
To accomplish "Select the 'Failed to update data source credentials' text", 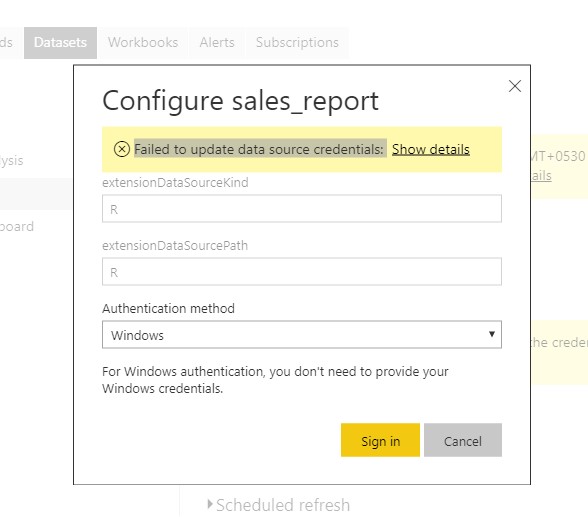I will point(259,149).
